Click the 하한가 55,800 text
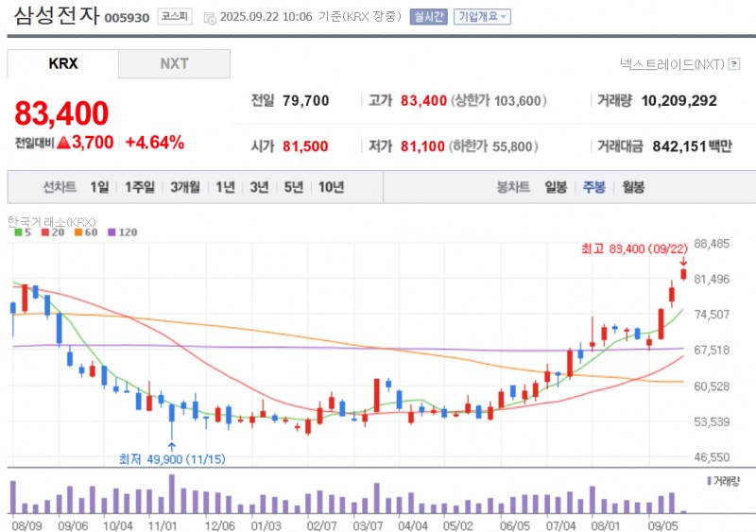This screenshot has width=756, height=532. [493, 146]
